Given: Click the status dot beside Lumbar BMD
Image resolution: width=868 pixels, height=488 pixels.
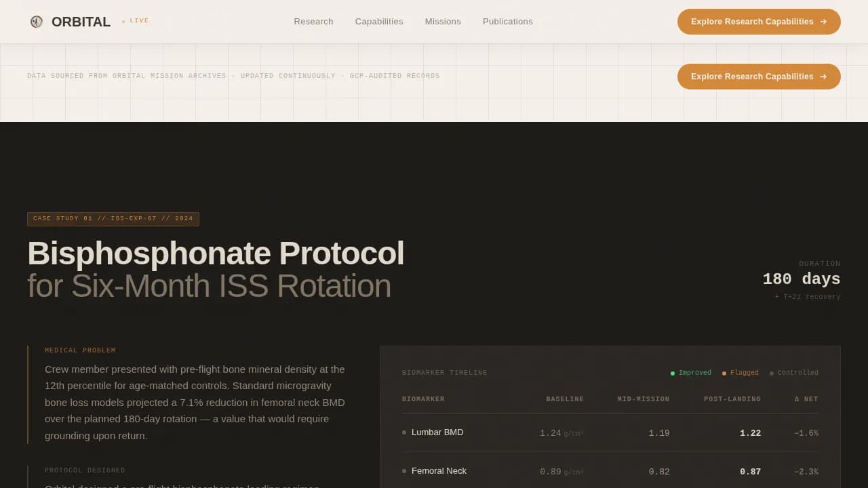Looking at the screenshot, I should [x=404, y=432].
